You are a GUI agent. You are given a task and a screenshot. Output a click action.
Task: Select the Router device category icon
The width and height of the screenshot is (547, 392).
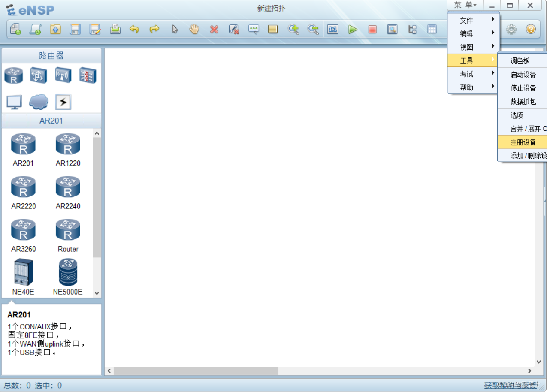pos(13,75)
